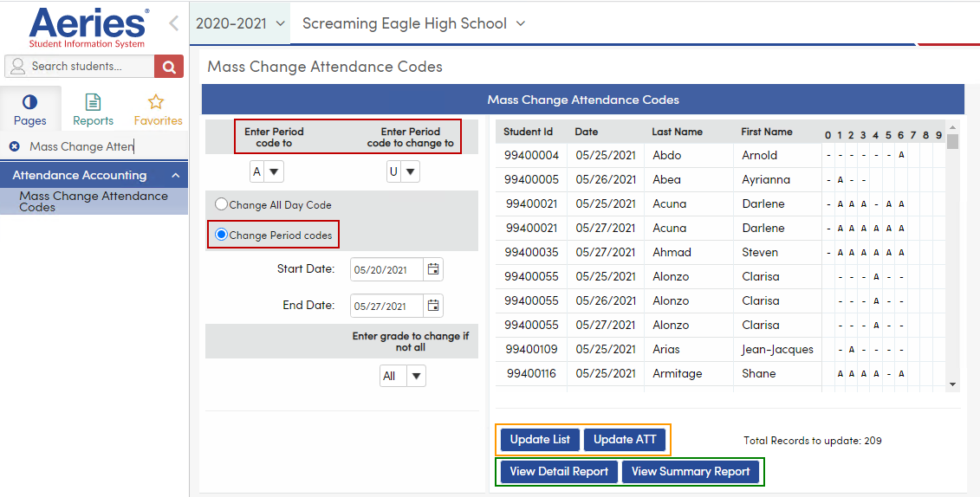Click the records list scrollbar up arrow
This screenshot has height=497, width=980.
[952, 126]
